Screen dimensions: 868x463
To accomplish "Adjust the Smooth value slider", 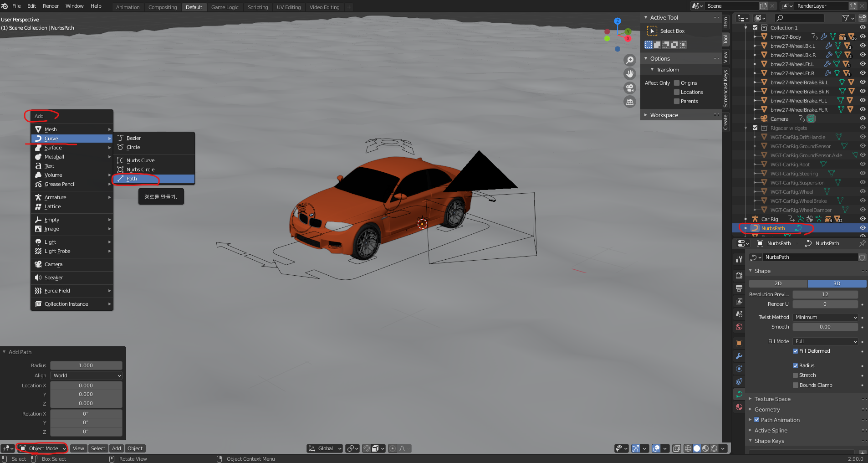I will [x=825, y=327].
